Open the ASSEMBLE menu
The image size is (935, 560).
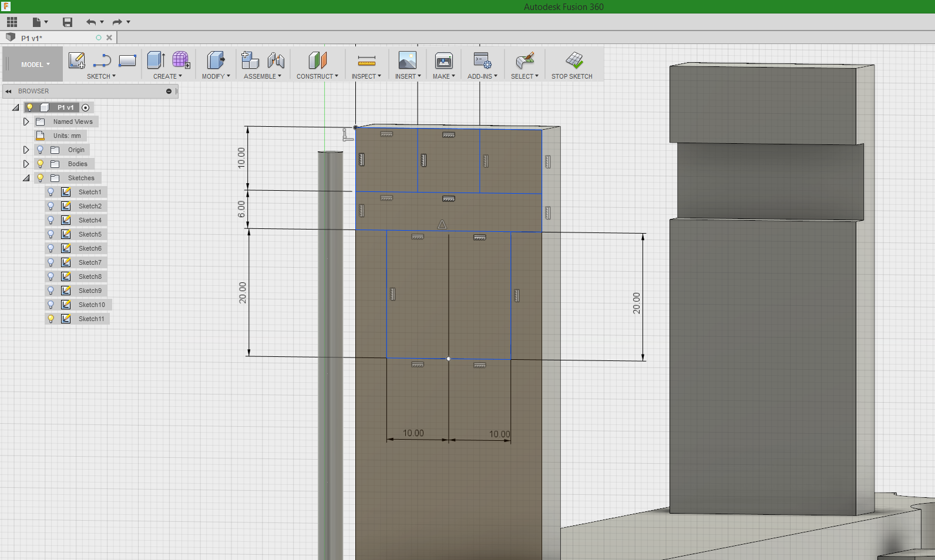[x=263, y=76]
